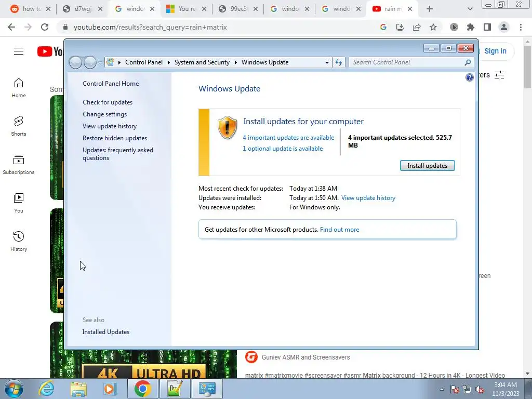
Task: Expand the Control Panel breadcrumb arrow
Action: click(169, 62)
